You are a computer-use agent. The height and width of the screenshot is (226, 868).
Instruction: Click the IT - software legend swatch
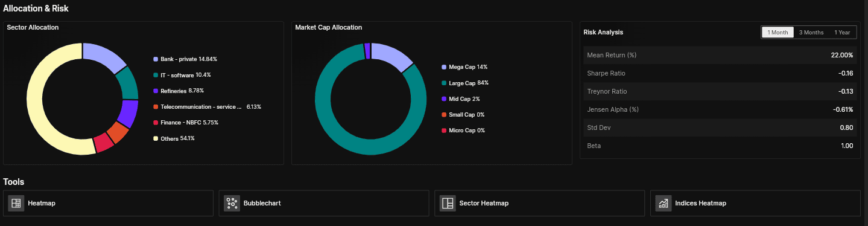pyautogui.click(x=156, y=75)
